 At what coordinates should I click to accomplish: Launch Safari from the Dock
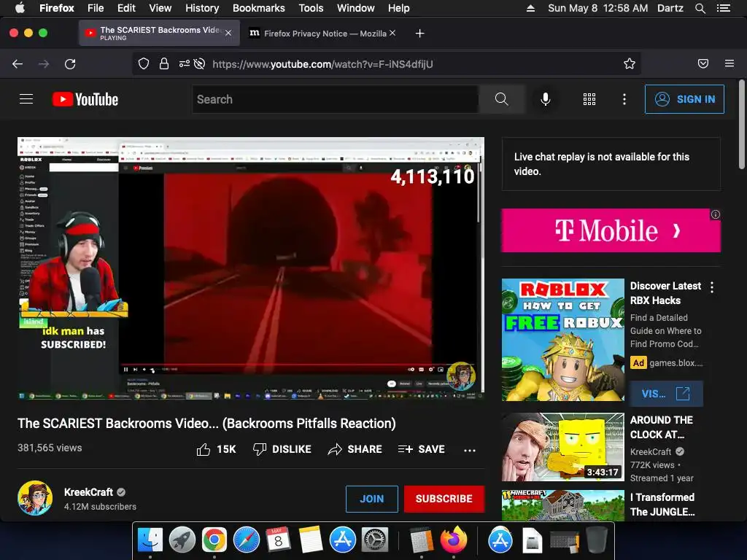pyautogui.click(x=247, y=540)
